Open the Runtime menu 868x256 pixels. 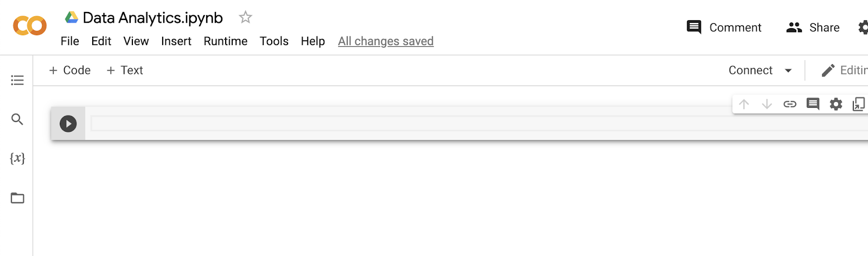point(225,41)
